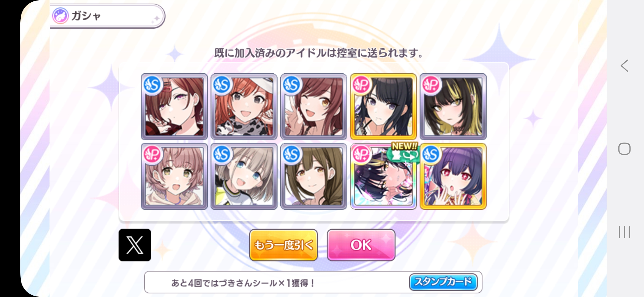
Task: Select the olive-haired smiling idol card
Action: pyautogui.click(x=313, y=176)
